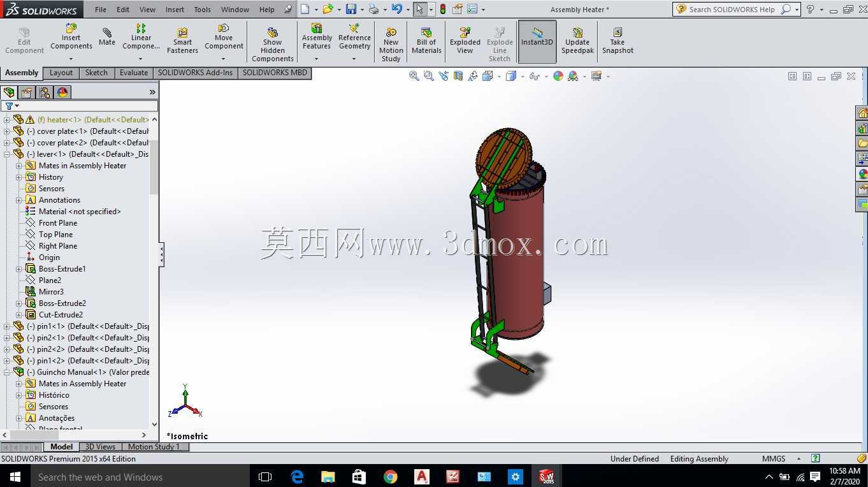Click Section View icon

point(458,76)
